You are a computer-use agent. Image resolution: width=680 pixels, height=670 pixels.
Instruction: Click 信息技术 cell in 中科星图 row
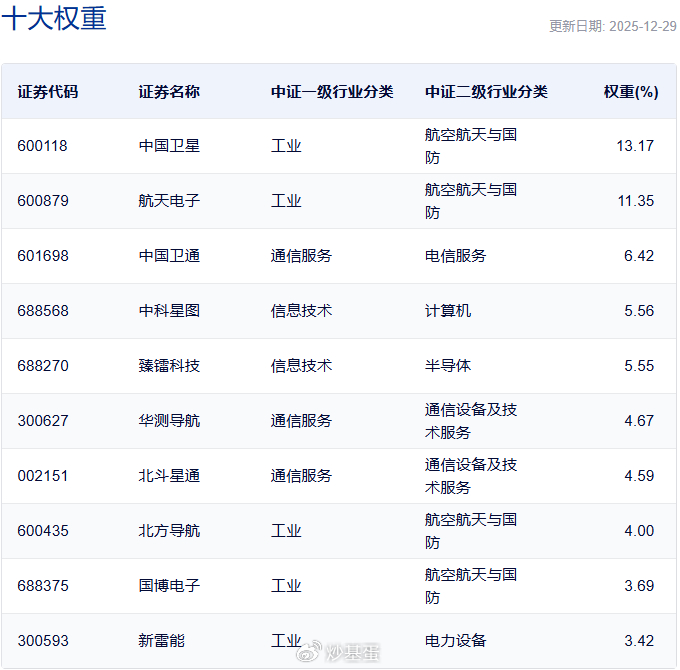(301, 311)
